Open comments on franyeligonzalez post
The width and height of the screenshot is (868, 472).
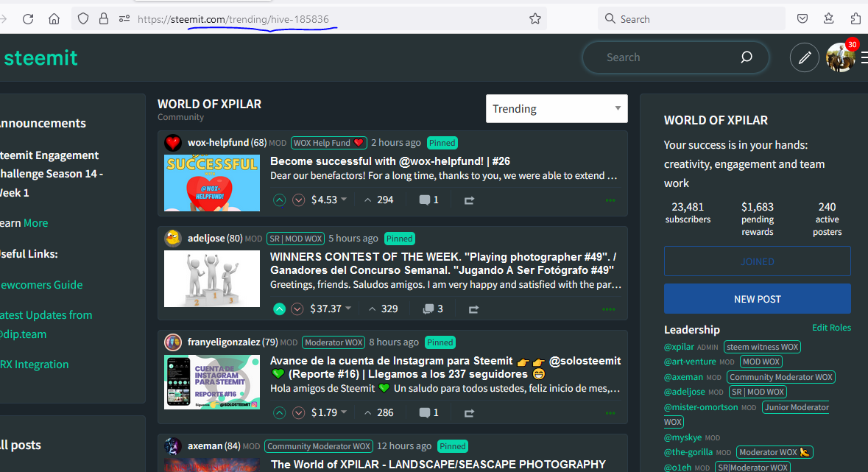click(428, 412)
